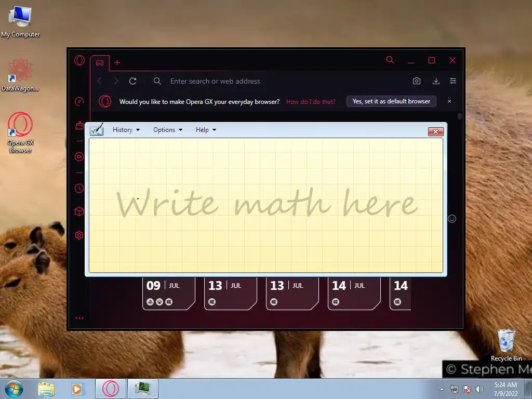The width and height of the screenshot is (532, 399).
Task: Show hidden tray icons arrow
Action: tap(442, 389)
